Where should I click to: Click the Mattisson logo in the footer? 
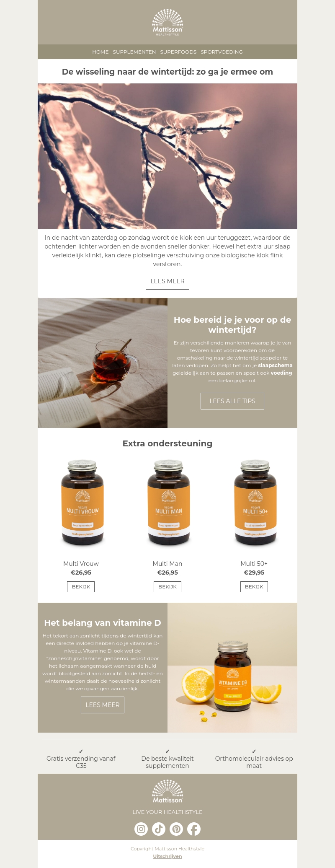click(x=167, y=791)
